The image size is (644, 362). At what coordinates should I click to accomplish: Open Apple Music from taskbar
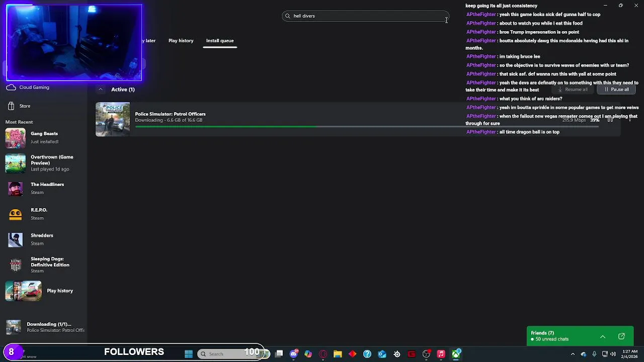(441, 354)
